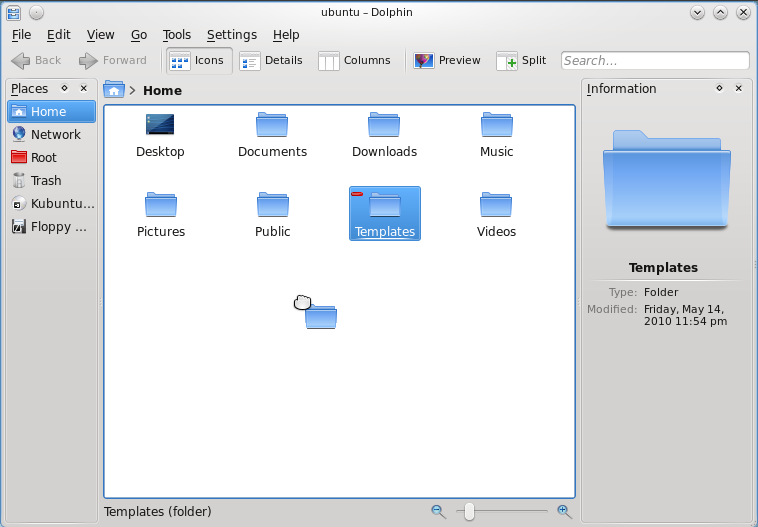Image resolution: width=758 pixels, height=527 pixels.
Task: Expand the breadcrumb arrow before Home
Action: tap(132, 90)
